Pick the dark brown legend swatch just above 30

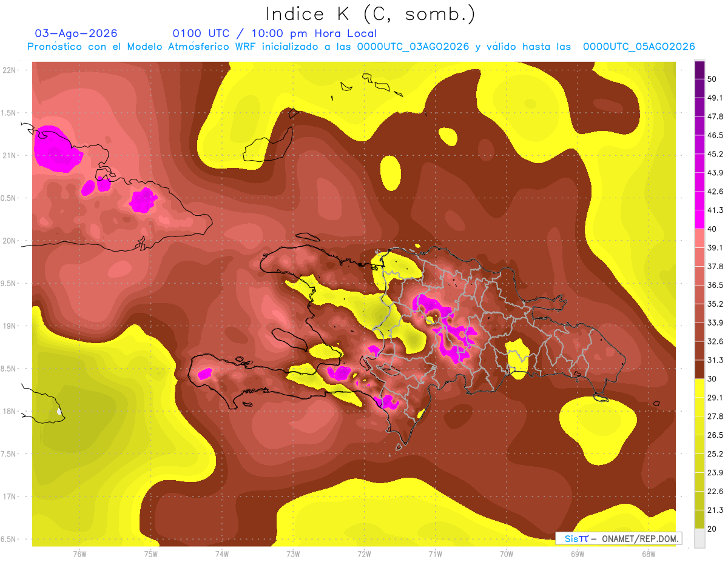click(699, 369)
